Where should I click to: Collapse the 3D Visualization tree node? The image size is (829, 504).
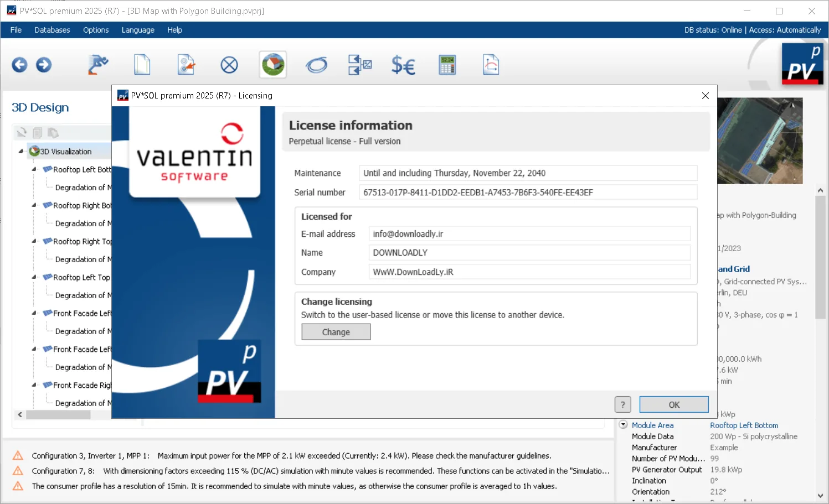coord(21,151)
